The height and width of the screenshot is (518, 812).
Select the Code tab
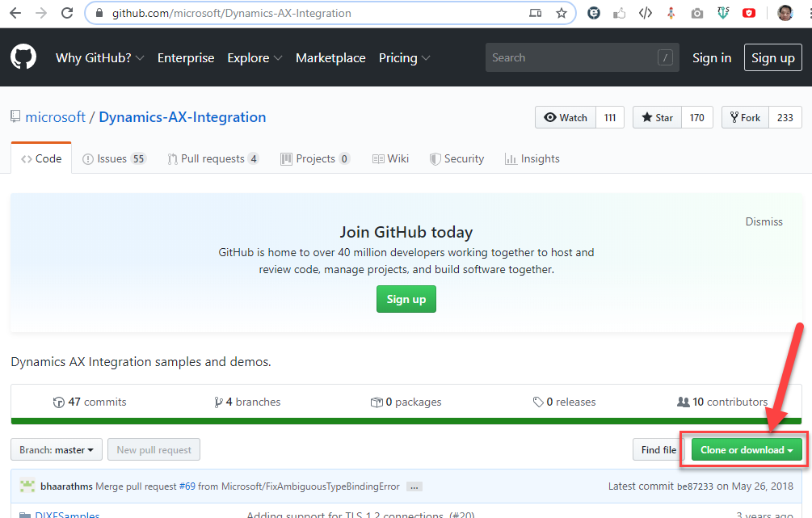coord(41,158)
